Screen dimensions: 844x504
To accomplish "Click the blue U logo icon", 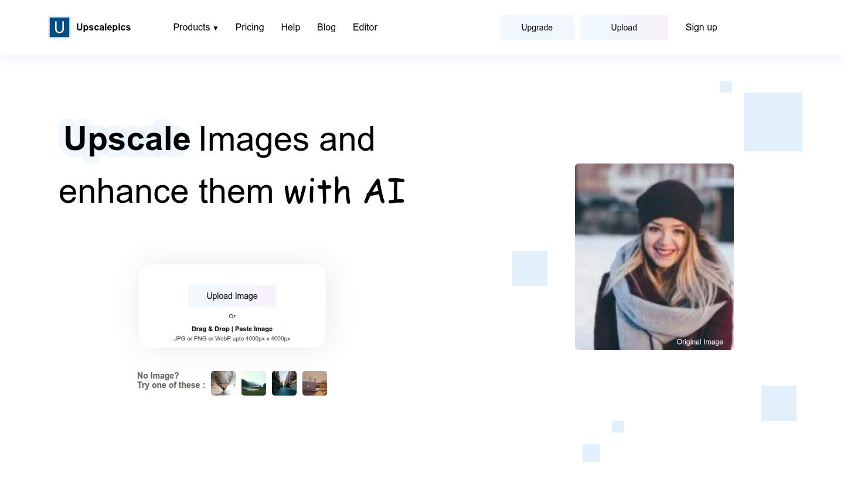I will 59,28.
